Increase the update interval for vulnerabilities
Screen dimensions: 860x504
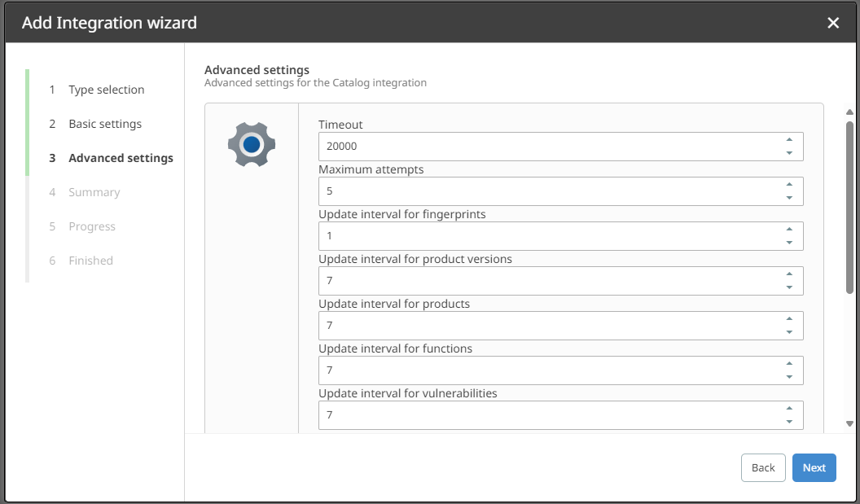coord(789,408)
